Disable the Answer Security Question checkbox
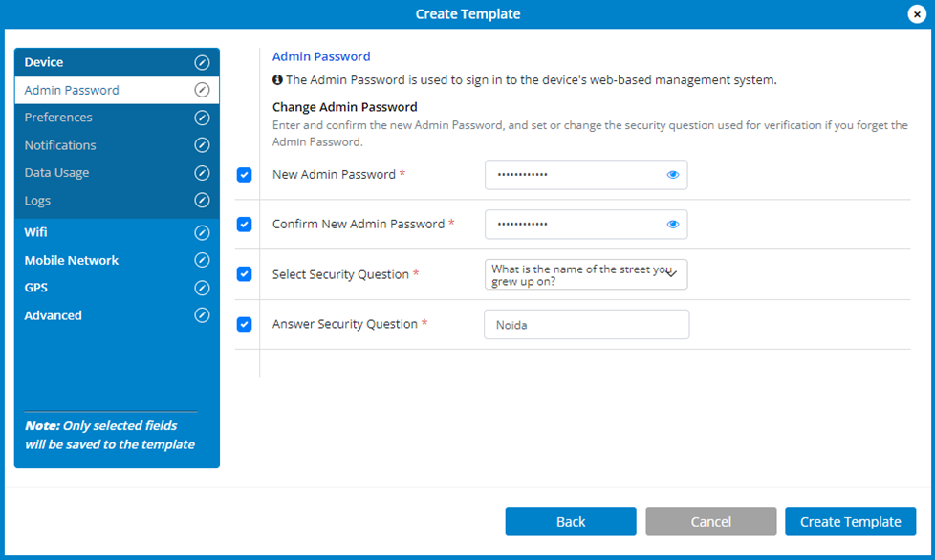The width and height of the screenshot is (935, 560). (245, 324)
